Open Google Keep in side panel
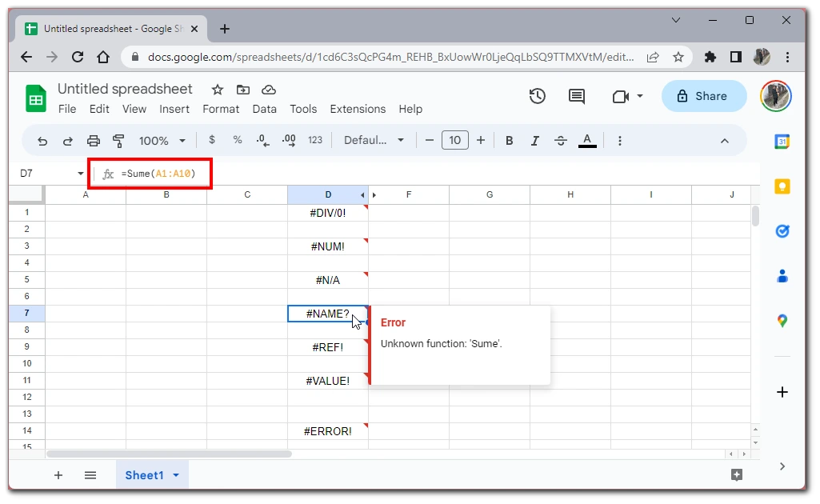Image resolution: width=820 pixels, height=504 pixels. [x=782, y=186]
